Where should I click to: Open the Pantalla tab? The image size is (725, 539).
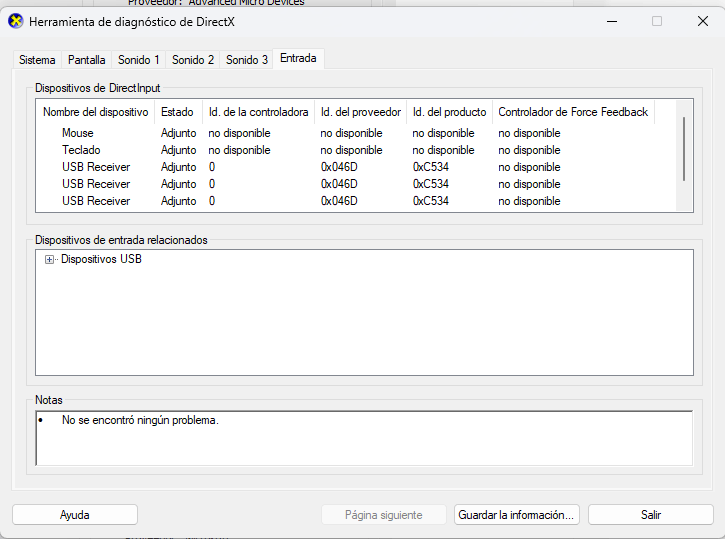[86, 60]
